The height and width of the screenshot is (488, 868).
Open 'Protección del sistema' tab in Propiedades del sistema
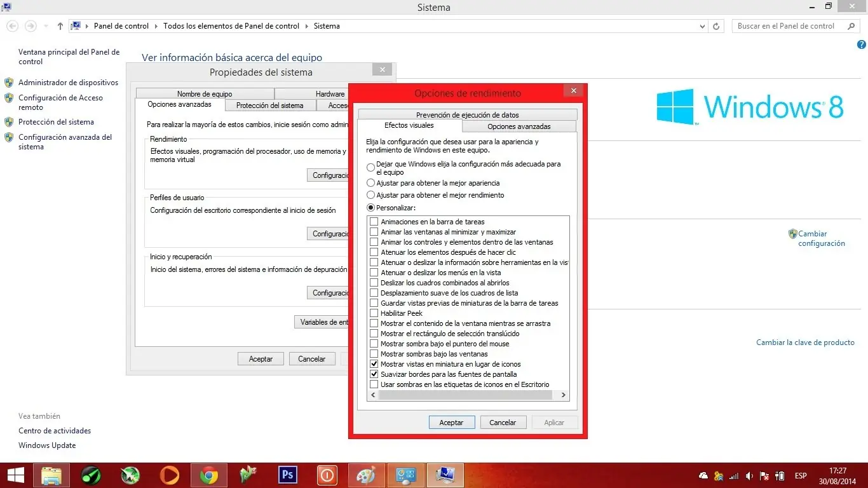[269, 105]
